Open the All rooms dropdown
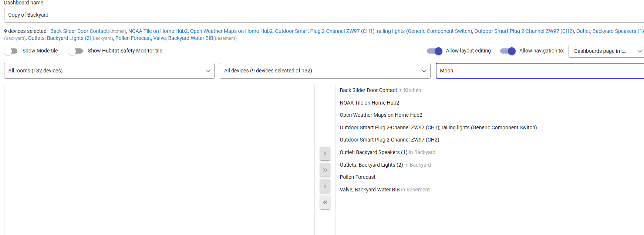Screen dimensions: 644x235 [109, 71]
